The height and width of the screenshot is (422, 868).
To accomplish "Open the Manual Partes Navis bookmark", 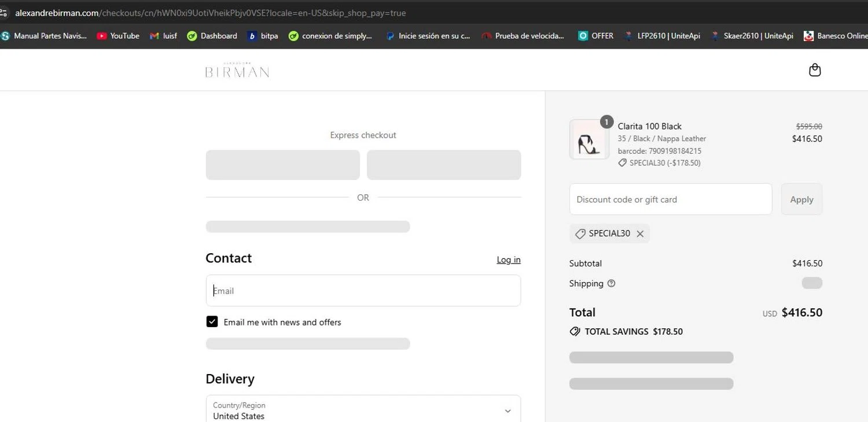I will click(x=44, y=36).
